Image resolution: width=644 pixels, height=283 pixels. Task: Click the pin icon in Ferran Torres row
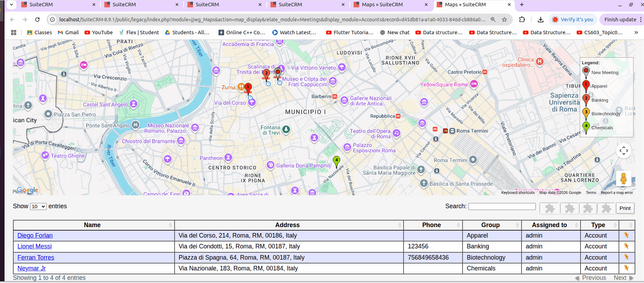tap(626, 257)
